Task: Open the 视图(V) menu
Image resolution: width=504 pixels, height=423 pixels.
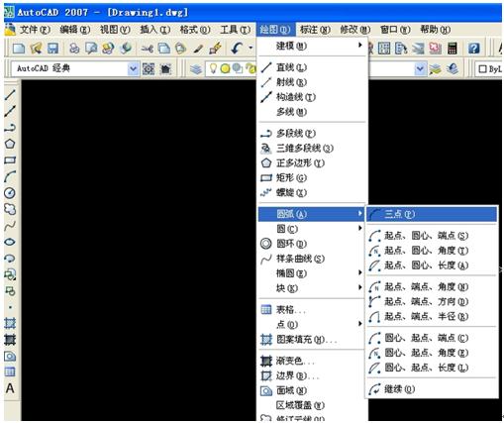Action: 115,30
